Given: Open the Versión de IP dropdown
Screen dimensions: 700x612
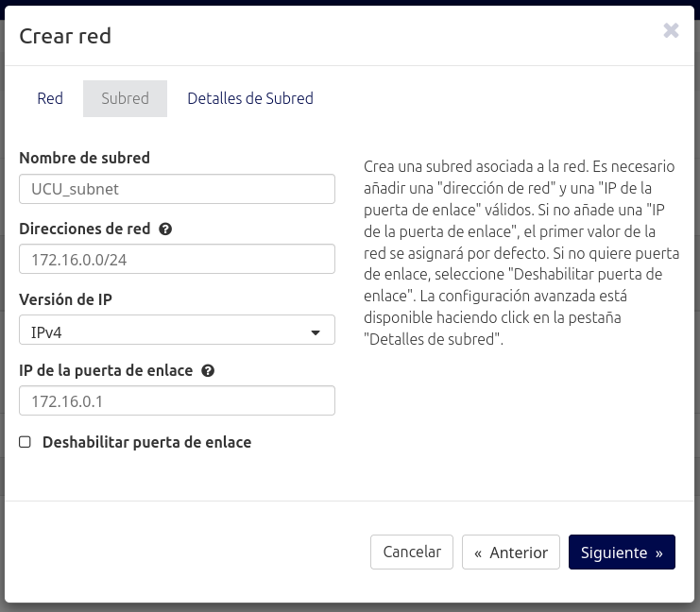Looking at the screenshot, I should click(177, 330).
